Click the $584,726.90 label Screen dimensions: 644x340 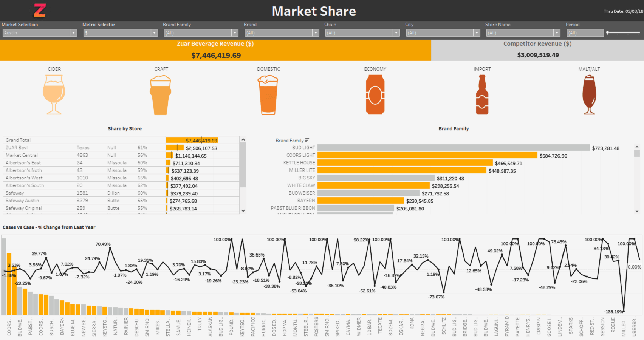pos(553,156)
